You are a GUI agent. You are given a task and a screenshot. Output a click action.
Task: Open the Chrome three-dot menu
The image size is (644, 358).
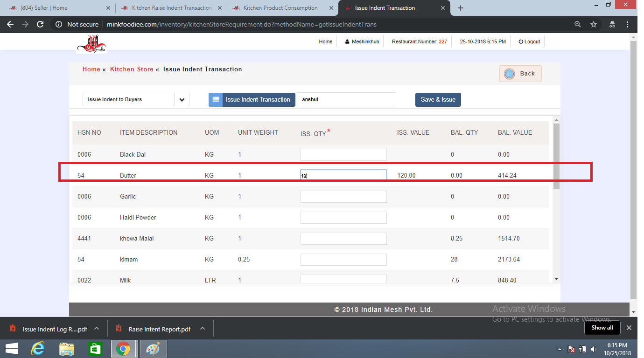(x=629, y=24)
